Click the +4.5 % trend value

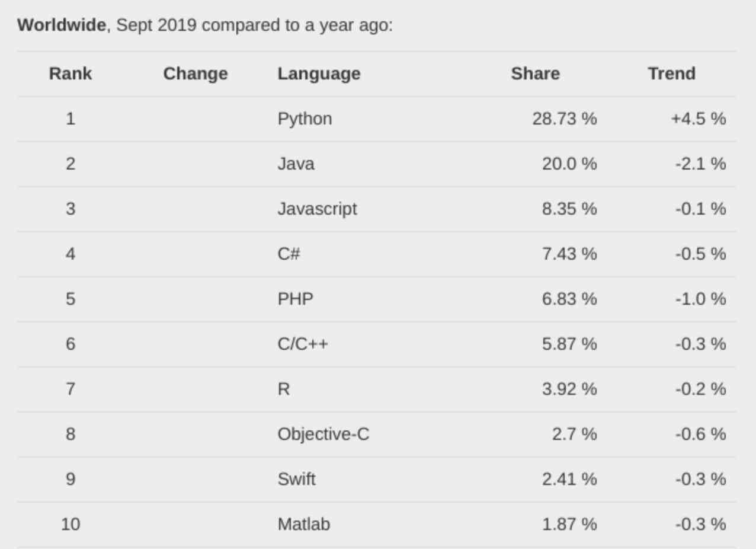click(698, 119)
